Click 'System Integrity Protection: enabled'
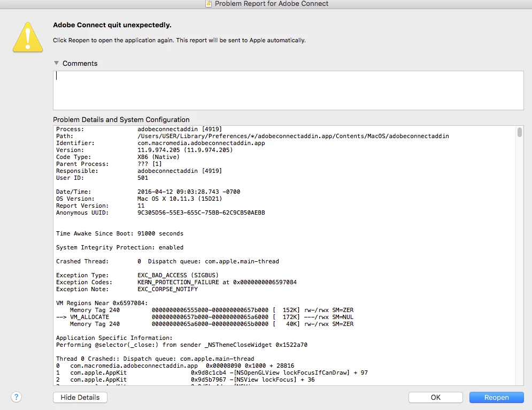Image resolution: width=532 pixels, height=410 pixels. [x=120, y=247]
